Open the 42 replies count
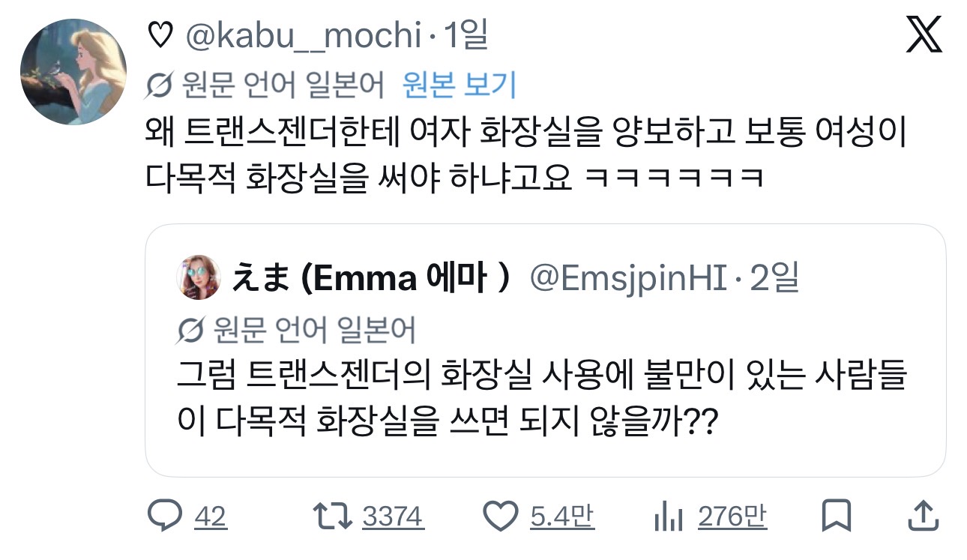967x560 pixels. [210, 517]
